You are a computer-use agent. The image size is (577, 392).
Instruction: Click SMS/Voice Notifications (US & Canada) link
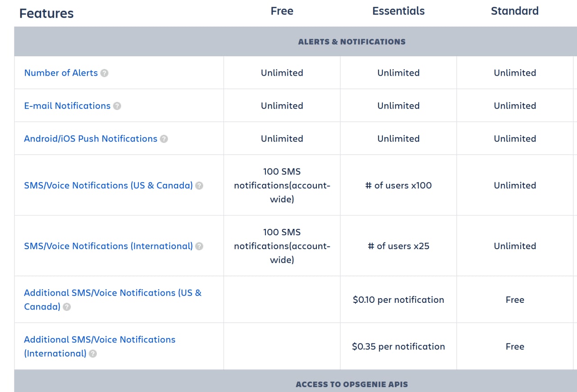pyautogui.click(x=108, y=186)
